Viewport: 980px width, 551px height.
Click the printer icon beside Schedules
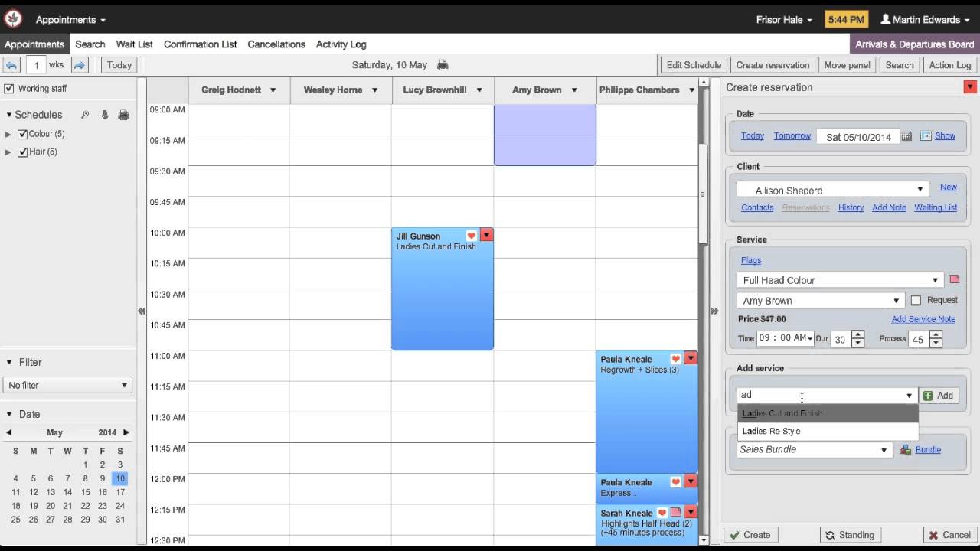[123, 115]
